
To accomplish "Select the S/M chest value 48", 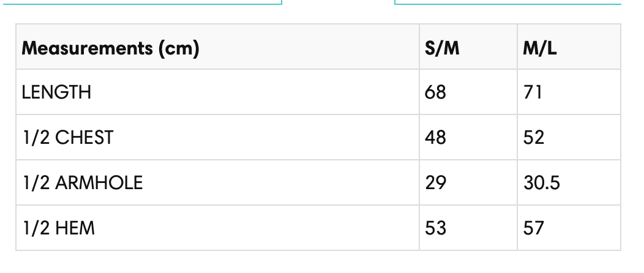I will (435, 138).
